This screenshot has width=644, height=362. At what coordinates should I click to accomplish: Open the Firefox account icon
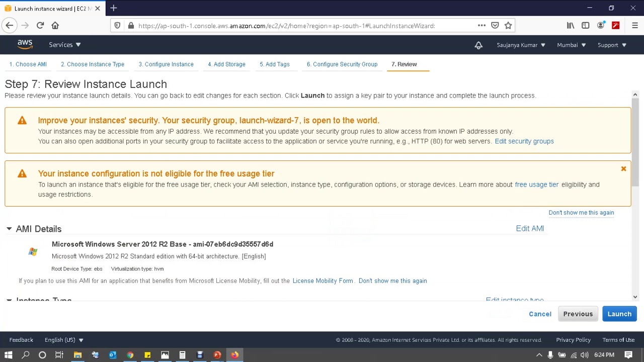[601, 25]
